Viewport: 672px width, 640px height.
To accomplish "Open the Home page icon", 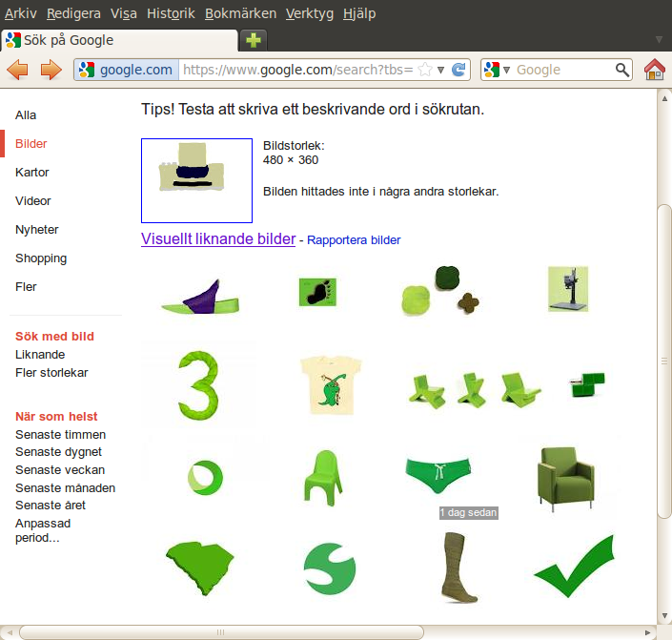I will click(x=655, y=70).
